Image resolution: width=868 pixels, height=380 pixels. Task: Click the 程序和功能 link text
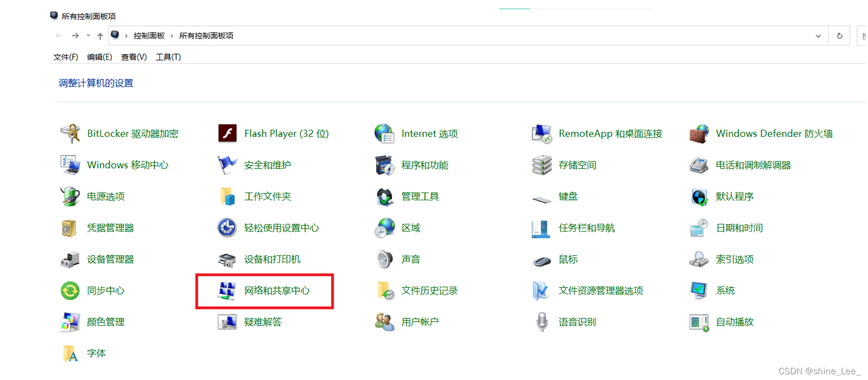(425, 165)
